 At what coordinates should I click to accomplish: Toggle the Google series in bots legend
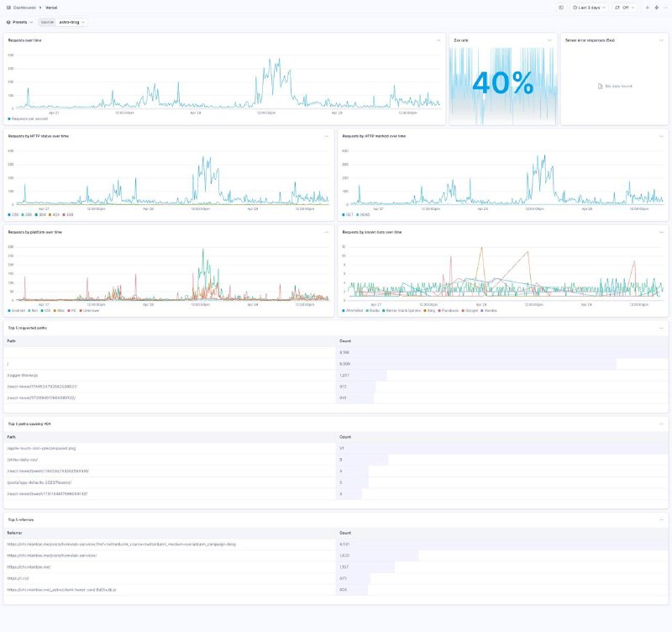tap(465, 311)
